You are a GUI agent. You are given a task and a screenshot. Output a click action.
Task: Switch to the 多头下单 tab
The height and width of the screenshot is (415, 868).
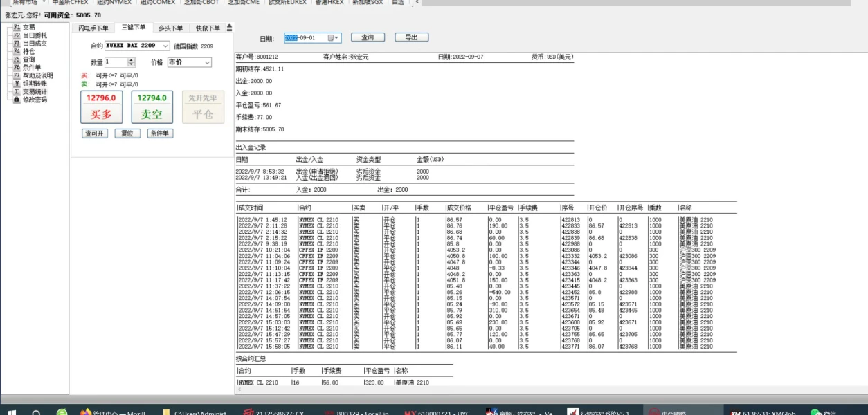(x=170, y=28)
